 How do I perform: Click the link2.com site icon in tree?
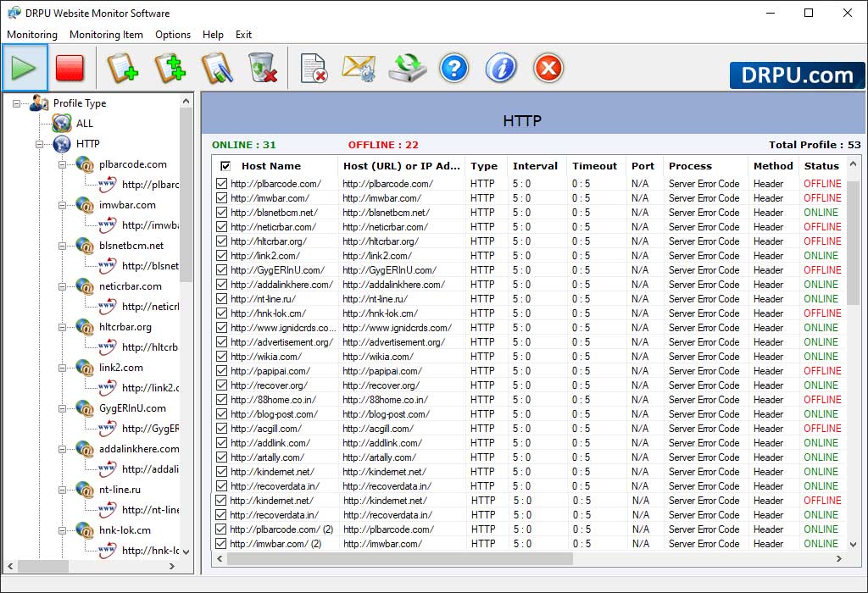[85, 368]
